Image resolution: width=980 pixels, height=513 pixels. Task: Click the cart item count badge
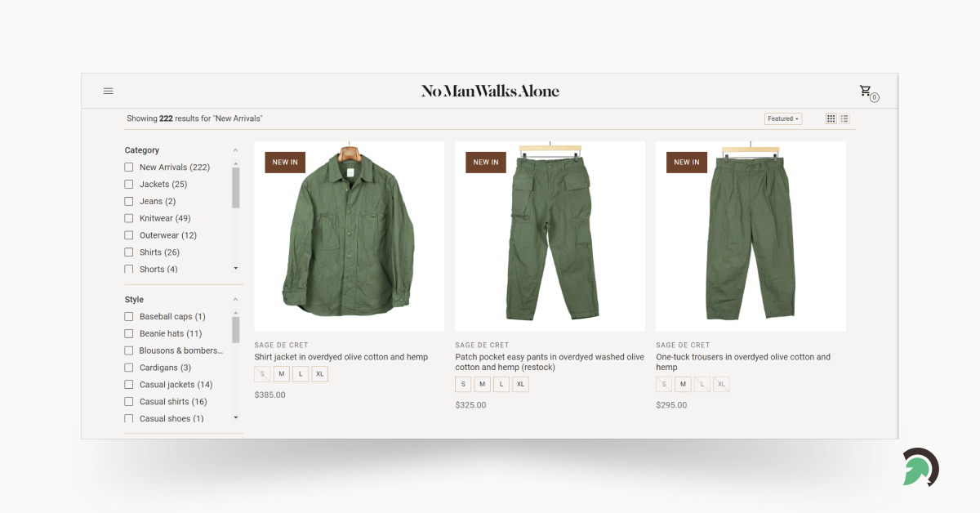873,97
